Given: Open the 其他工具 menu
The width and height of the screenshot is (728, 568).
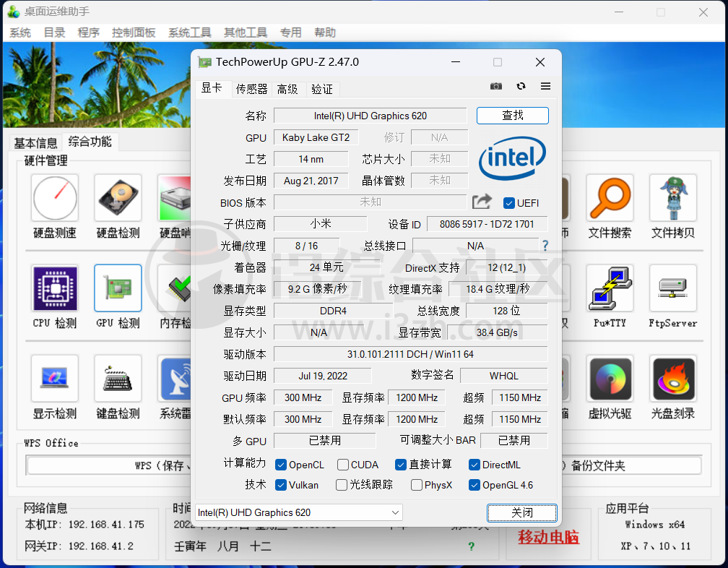Looking at the screenshot, I should 245,33.
